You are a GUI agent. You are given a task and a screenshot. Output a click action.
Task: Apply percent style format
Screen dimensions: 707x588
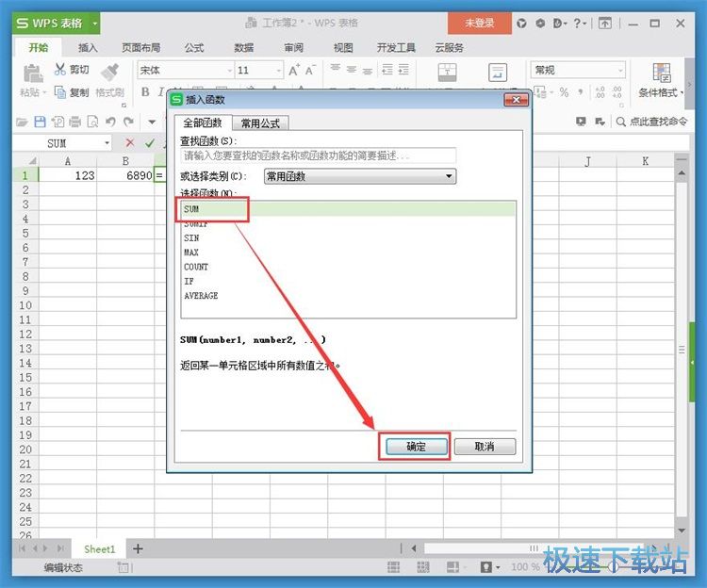(x=564, y=92)
